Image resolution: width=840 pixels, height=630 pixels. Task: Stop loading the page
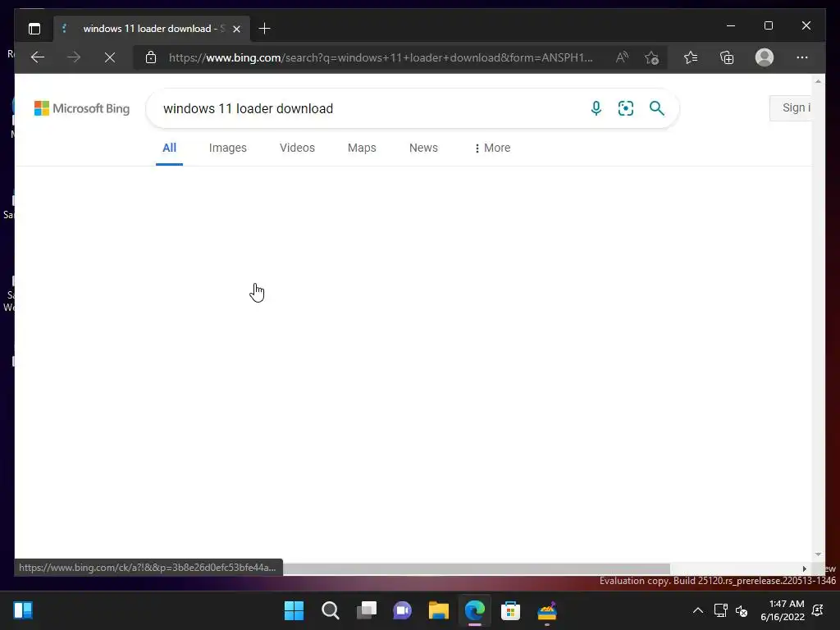(110, 57)
